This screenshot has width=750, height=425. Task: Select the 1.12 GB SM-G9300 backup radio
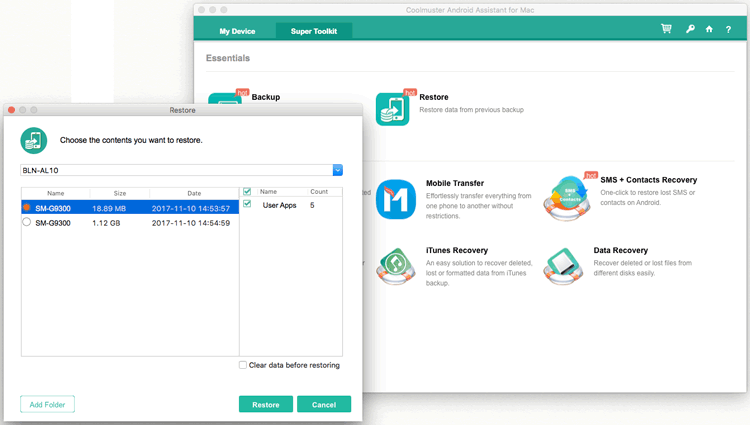click(27, 222)
